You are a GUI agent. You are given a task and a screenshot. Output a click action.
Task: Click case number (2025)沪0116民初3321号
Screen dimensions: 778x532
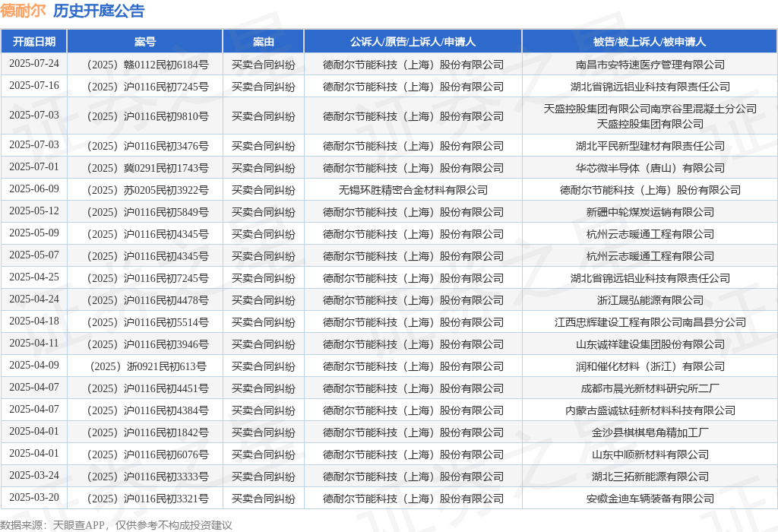click(147, 499)
